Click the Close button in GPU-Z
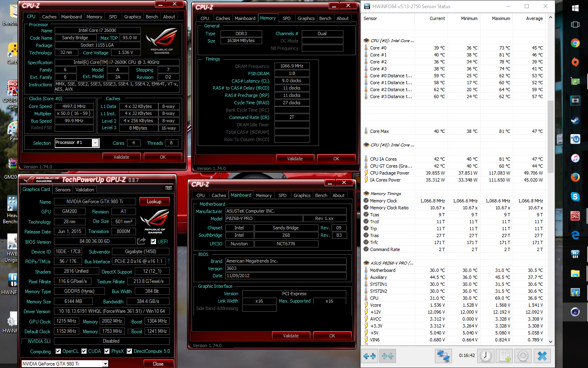The height and width of the screenshot is (368, 588). 158,364
